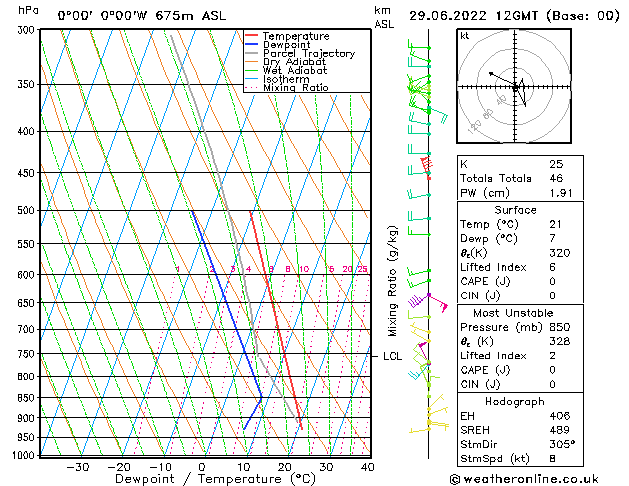Click the '950' pressure level label
This screenshot has width=629, height=486.
[27, 437]
